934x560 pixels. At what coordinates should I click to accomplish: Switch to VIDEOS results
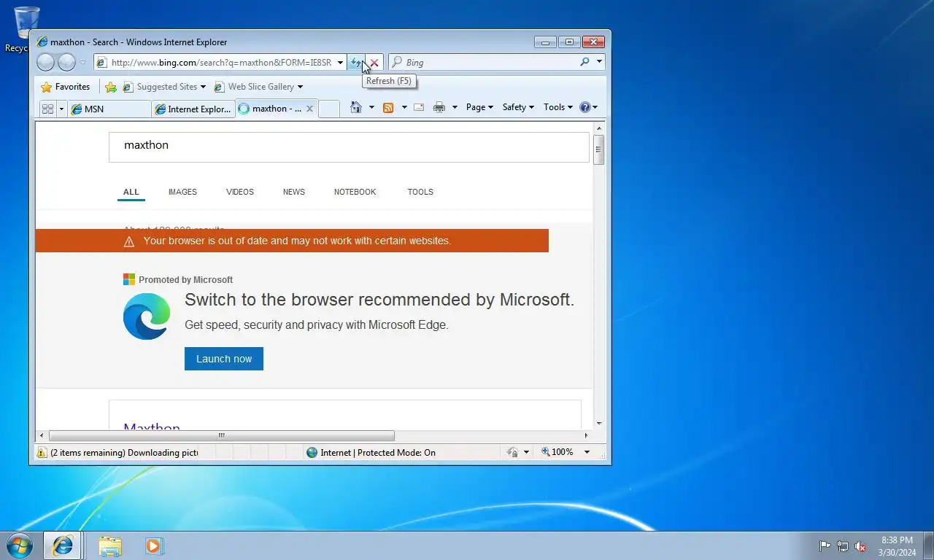pyautogui.click(x=240, y=192)
